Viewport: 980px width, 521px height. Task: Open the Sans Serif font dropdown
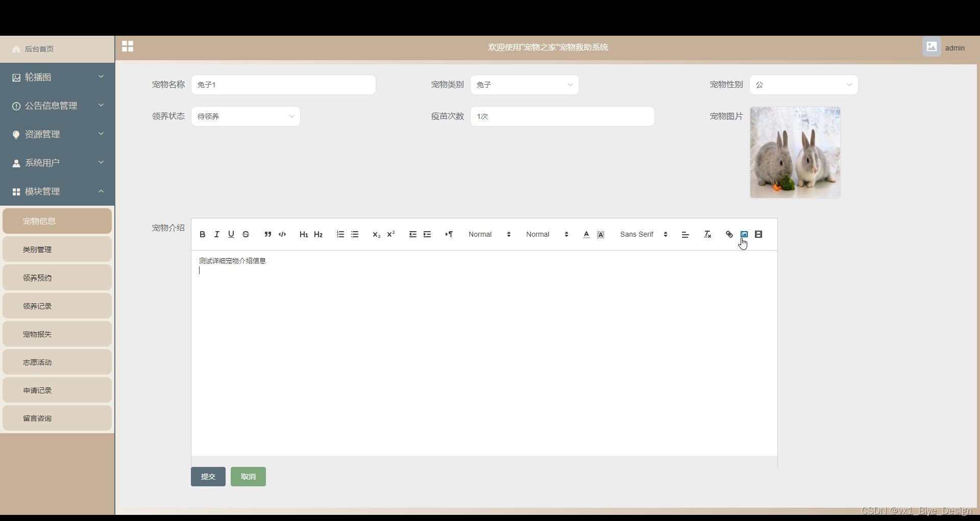click(644, 234)
